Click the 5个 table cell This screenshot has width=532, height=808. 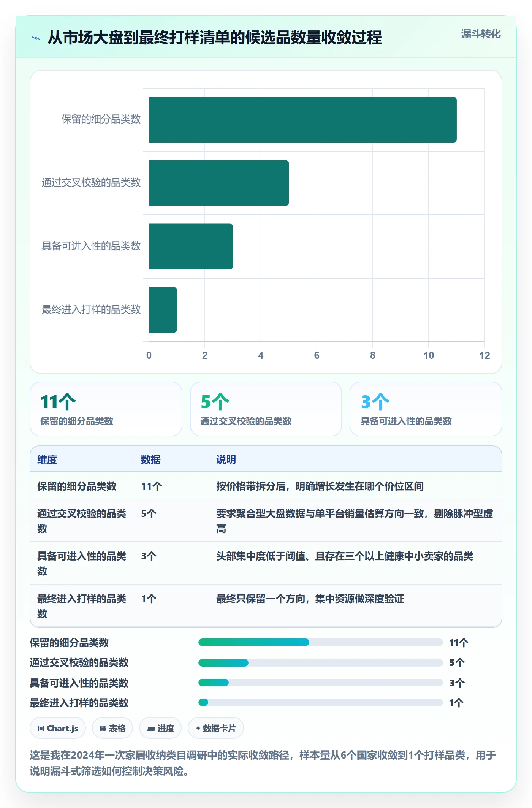[149, 513]
